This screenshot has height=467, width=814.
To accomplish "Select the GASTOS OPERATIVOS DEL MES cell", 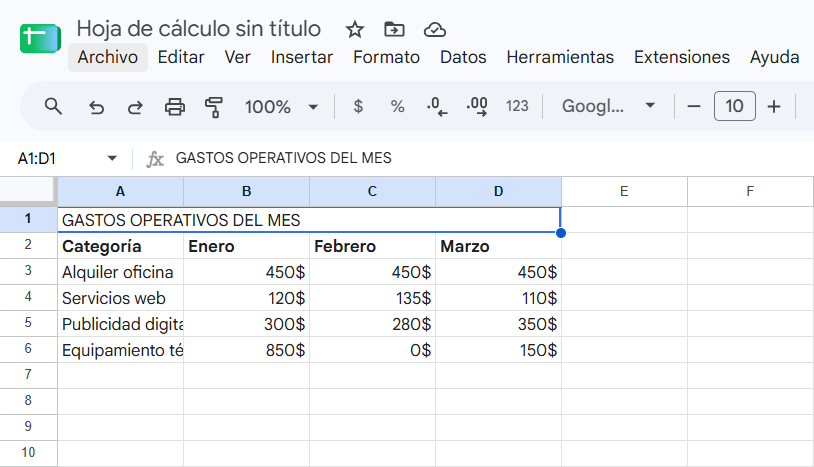I will [309, 220].
